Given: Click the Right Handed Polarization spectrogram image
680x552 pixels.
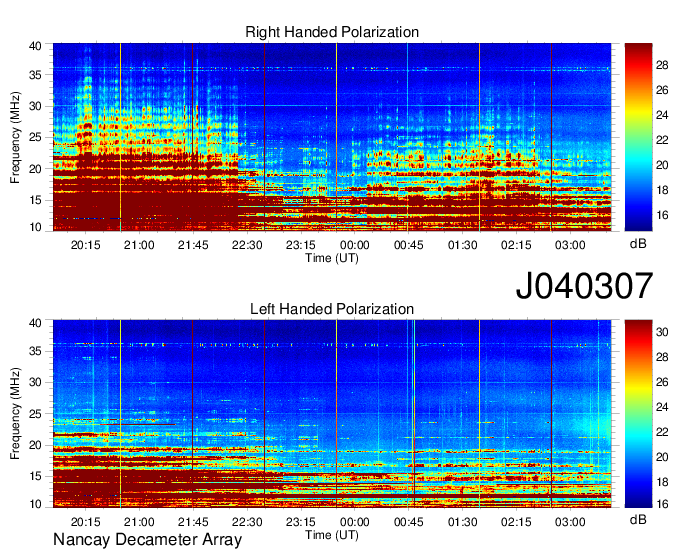Looking at the screenshot, I should (x=332, y=137).
